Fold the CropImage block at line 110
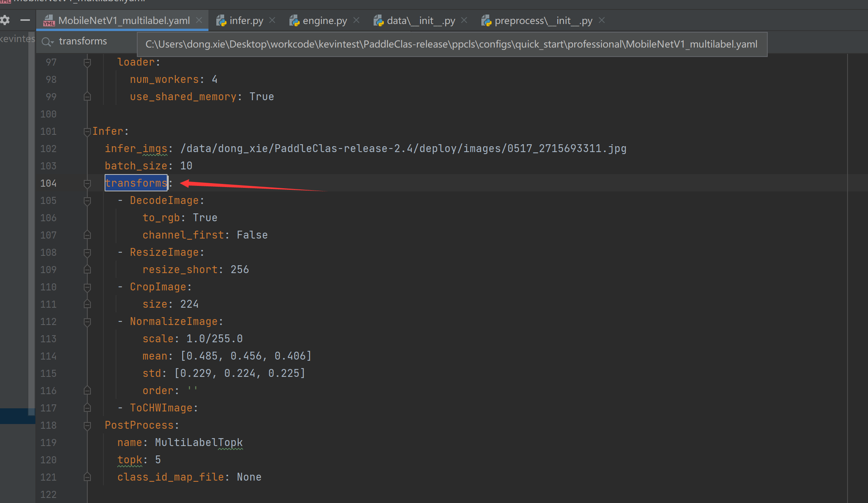This screenshot has width=868, height=503. coord(87,287)
